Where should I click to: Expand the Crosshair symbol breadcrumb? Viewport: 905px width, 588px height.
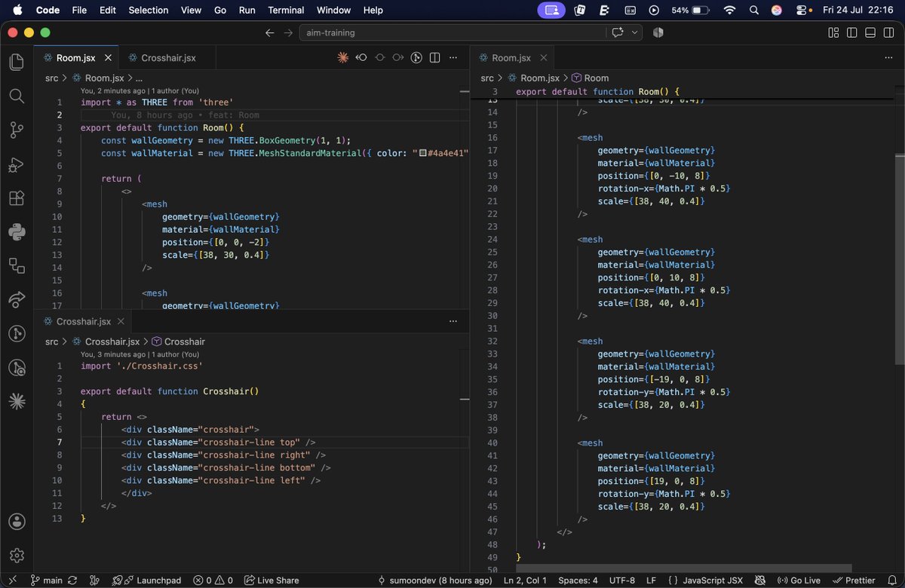178,341
